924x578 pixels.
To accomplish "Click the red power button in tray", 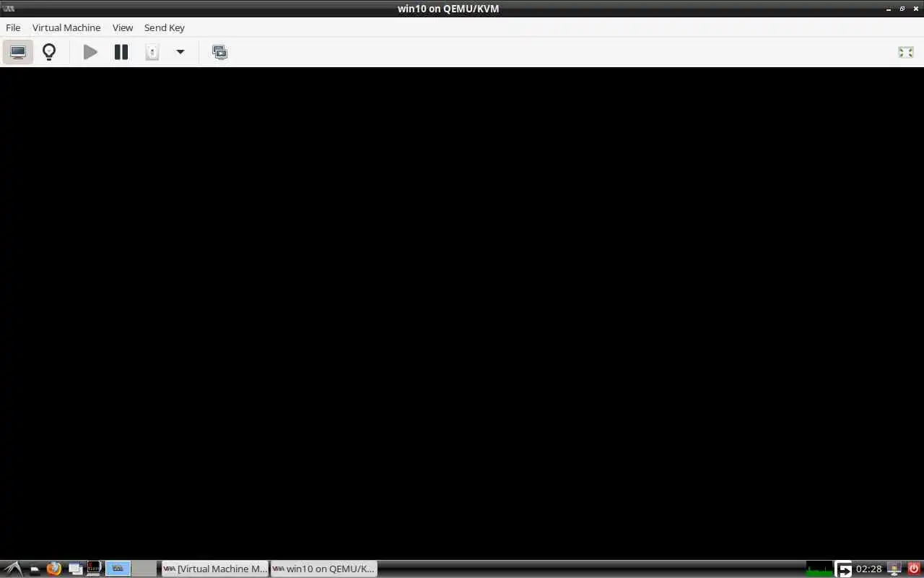I will (914, 569).
